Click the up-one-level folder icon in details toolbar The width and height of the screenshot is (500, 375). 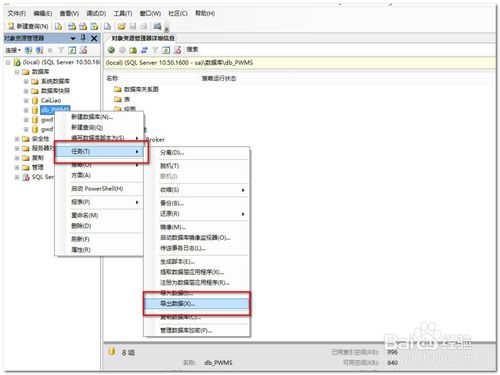(133, 50)
